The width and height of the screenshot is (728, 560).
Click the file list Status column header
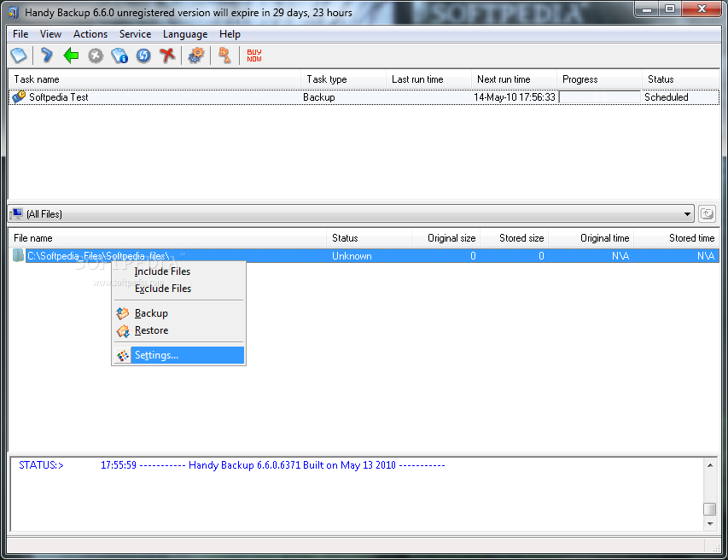[x=369, y=238]
